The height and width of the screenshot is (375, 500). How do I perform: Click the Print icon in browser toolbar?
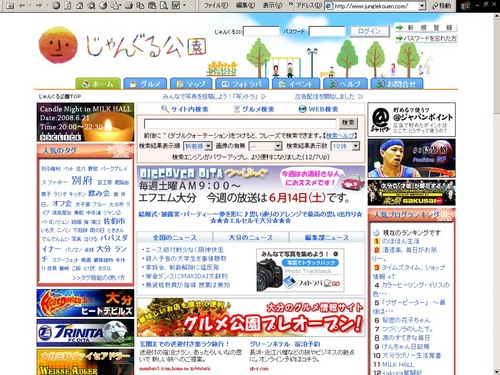tap(129, 6)
